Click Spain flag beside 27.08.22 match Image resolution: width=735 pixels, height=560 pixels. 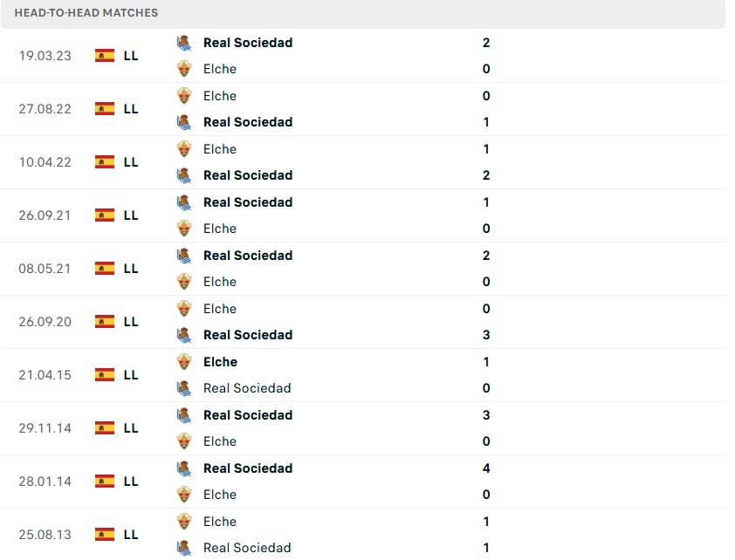tap(105, 109)
